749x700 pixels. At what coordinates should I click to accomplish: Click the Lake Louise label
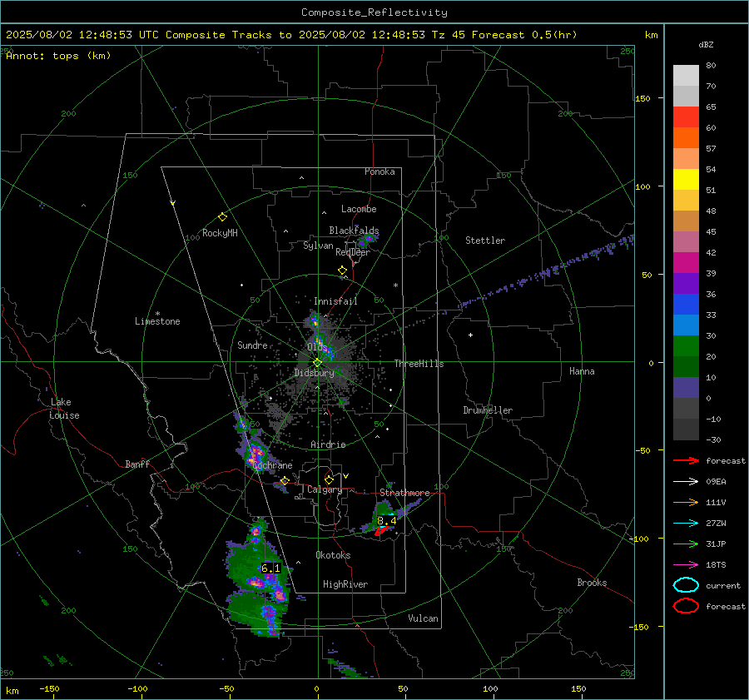tap(64, 409)
